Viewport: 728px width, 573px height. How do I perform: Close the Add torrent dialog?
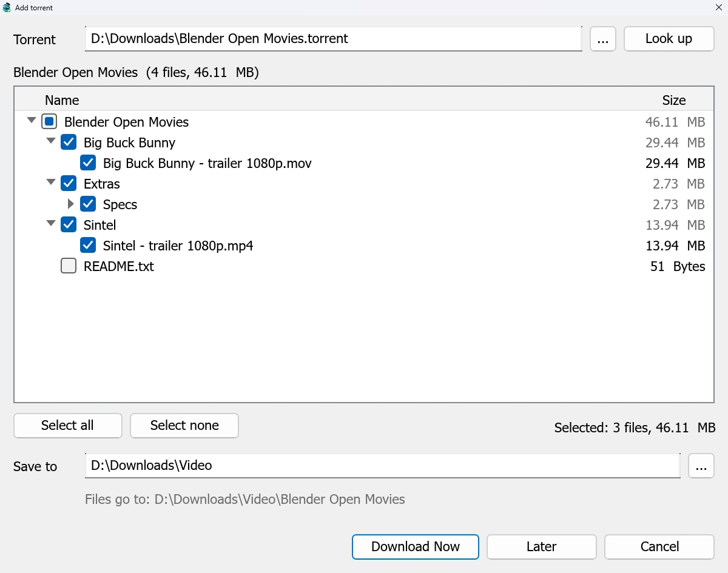point(718,7)
